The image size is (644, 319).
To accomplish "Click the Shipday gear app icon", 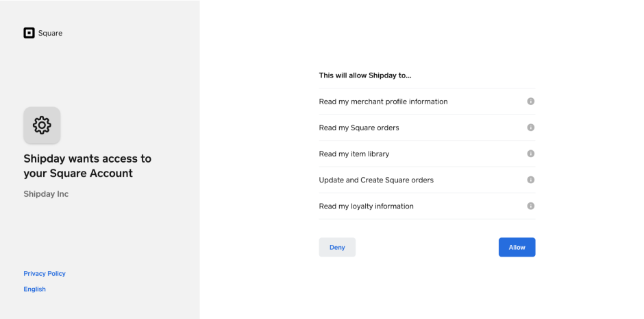I will pyautogui.click(x=42, y=126).
